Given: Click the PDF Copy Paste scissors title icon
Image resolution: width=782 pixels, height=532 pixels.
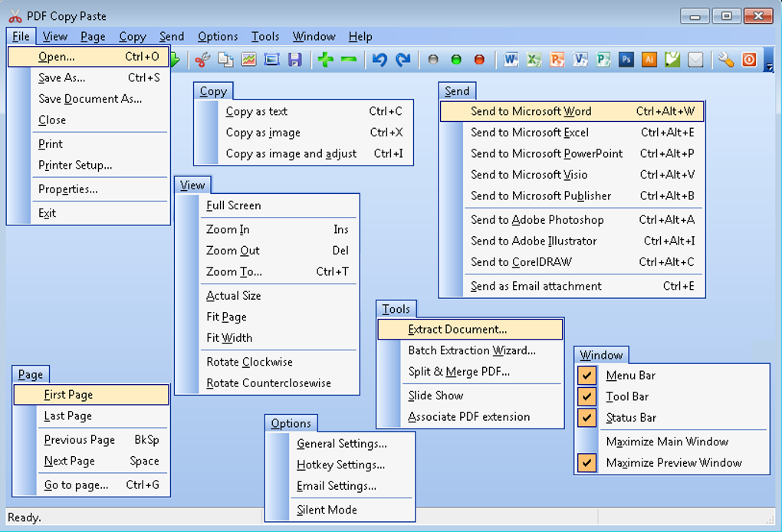Looking at the screenshot, I should [x=15, y=16].
